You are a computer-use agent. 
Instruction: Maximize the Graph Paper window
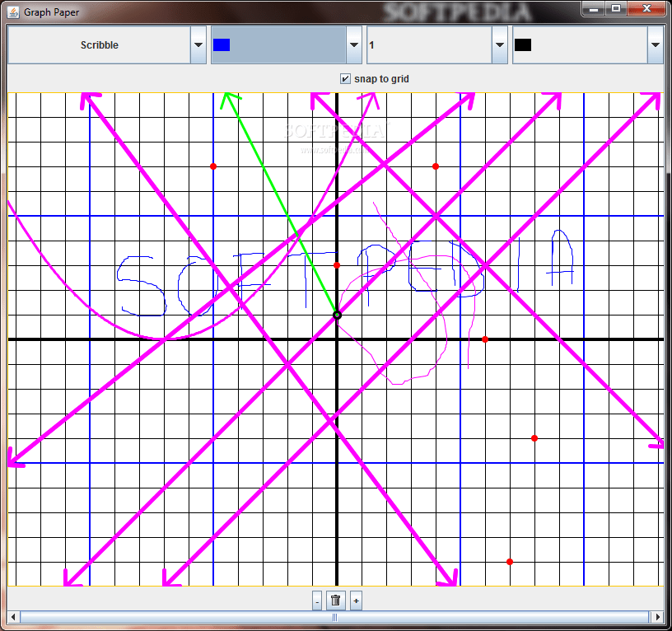pyautogui.click(x=616, y=8)
